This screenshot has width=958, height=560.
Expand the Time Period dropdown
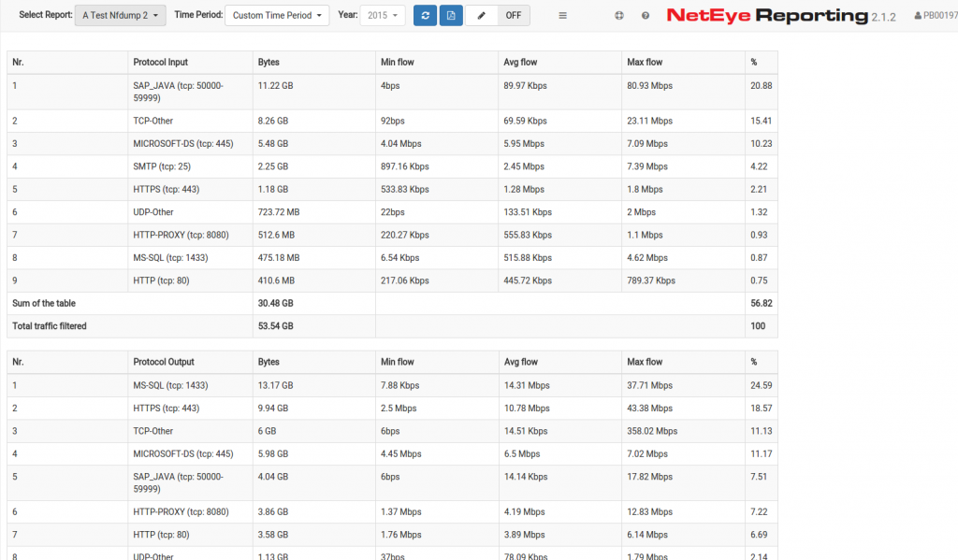pos(277,16)
